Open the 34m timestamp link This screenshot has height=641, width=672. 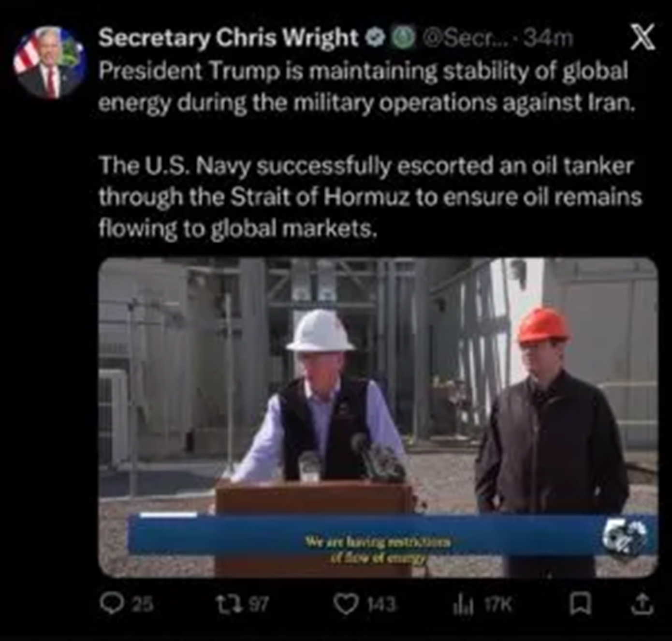(x=549, y=38)
